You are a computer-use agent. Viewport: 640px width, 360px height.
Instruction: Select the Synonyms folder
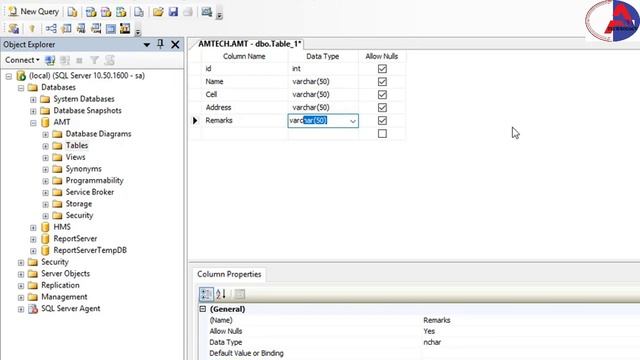(x=84, y=169)
